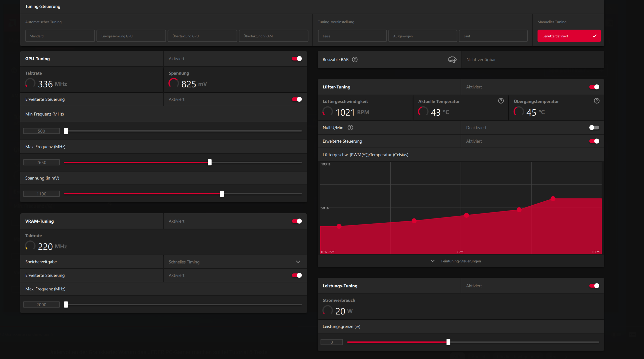Click the highest fan curve point
The width and height of the screenshot is (644, 359).
pos(553,198)
